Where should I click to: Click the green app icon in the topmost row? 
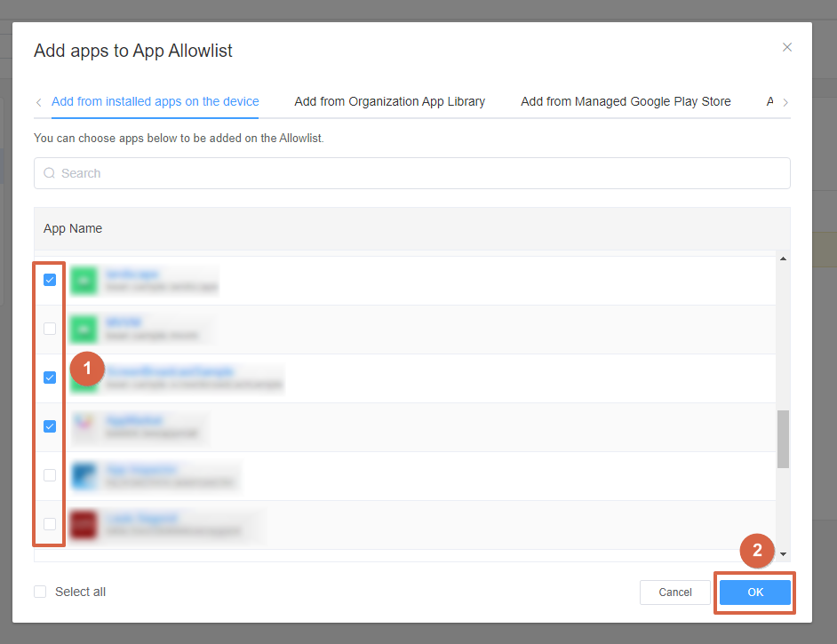(x=84, y=281)
